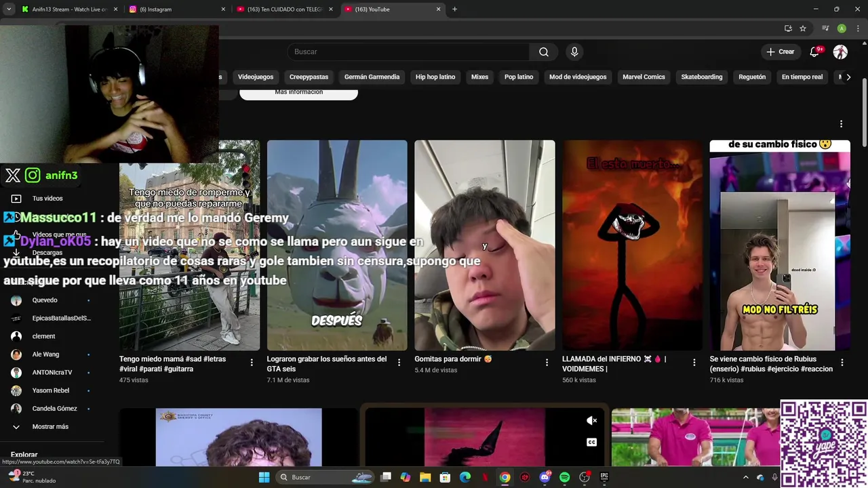This screenshot has height=488, width=868.
Task: Select the Germán Garmendia chip
Action: click(372, 77)
